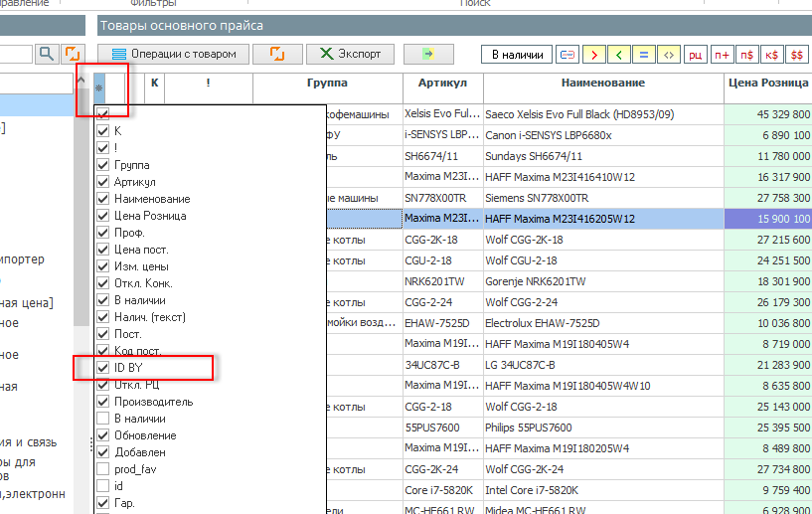This screenshot has width=812, height=514.
Task: Click the 'К' column header
Action: click(x=154, y=88)
